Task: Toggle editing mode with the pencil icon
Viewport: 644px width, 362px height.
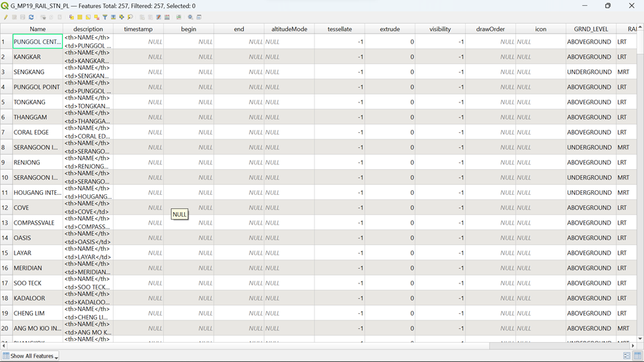Action: click(5, 17)
